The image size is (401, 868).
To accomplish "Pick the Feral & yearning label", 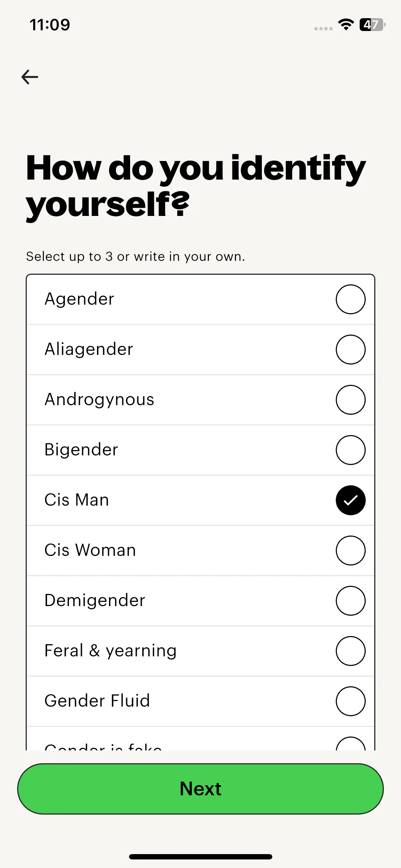I will pyautogui.click(x=110, y=651).
